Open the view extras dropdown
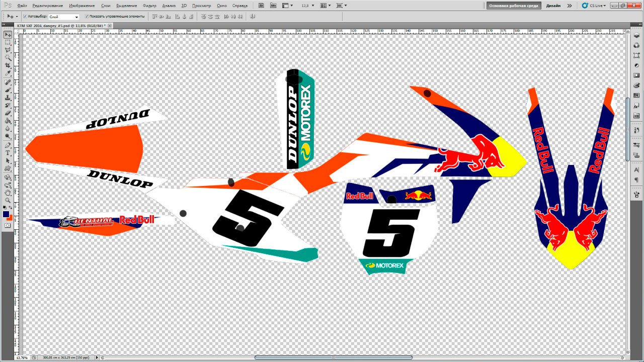Screen dimensions: 644x362 [287, 6]
